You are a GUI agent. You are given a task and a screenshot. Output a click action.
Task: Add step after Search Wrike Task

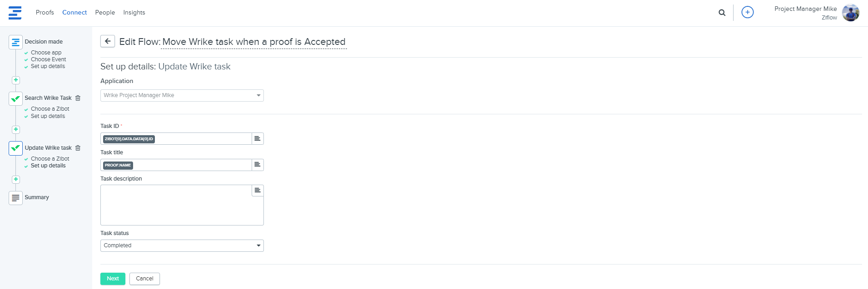(16, 130)
